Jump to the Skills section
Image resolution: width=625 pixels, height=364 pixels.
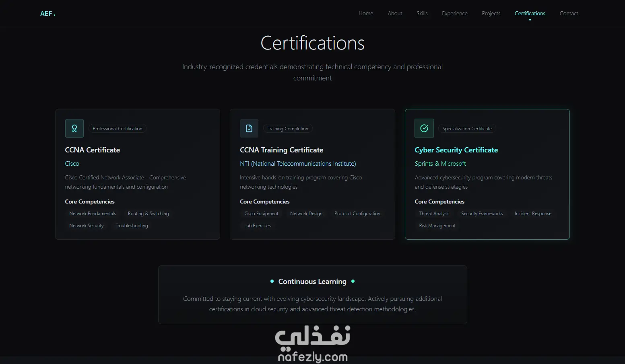(422, 13)
